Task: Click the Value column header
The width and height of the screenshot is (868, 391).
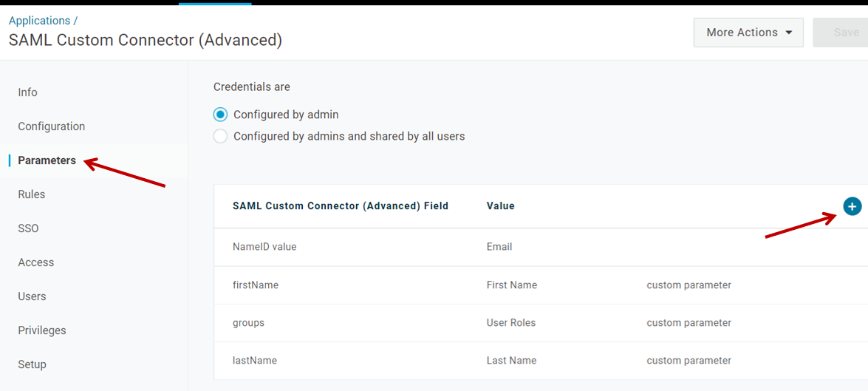Action: point(501,206)
